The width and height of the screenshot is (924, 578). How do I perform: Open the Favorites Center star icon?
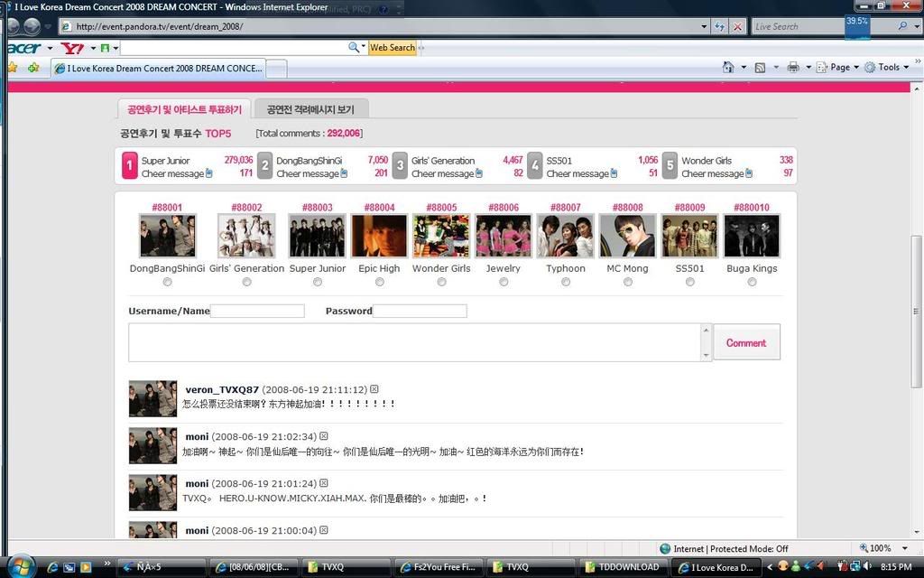(x=13, y=68)
